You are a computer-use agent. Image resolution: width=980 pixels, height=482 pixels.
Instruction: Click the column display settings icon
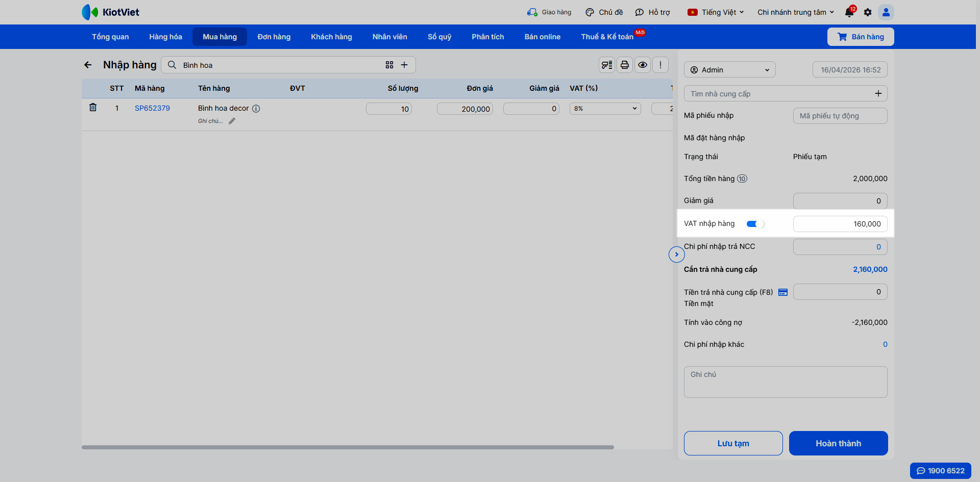(x=607, y=65)
